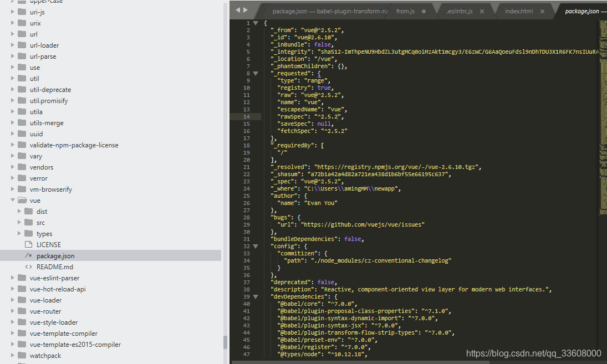Image resolution: width=607 pixels, height=364 pixels.
Task: Close the index.html tab
Action: (542, 11)
